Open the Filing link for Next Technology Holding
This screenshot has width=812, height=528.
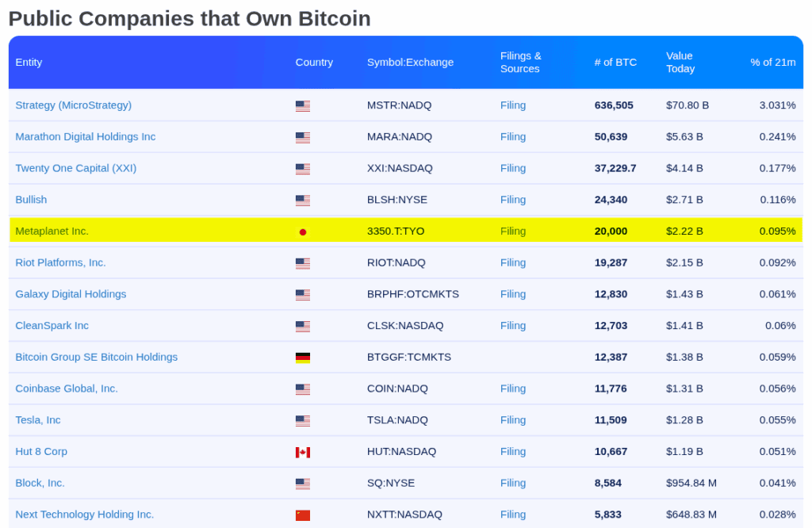[513, 515]
